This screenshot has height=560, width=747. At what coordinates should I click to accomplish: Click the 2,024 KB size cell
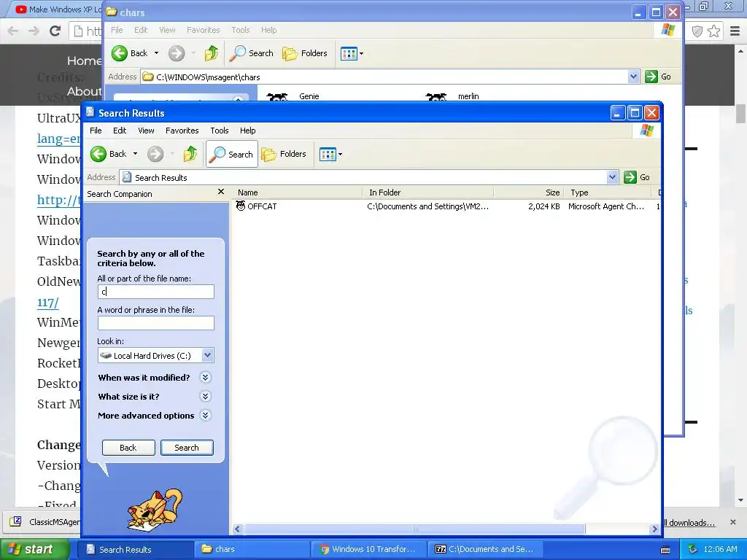[x=543, y=206]
